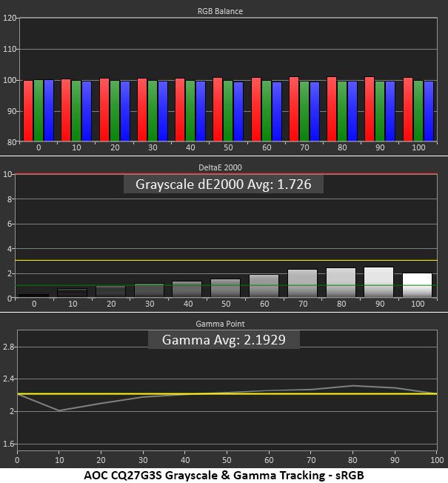Click the green bar at 90 in RGB Balance
This screenshot has height=483, width=448.
pos(380,111)
